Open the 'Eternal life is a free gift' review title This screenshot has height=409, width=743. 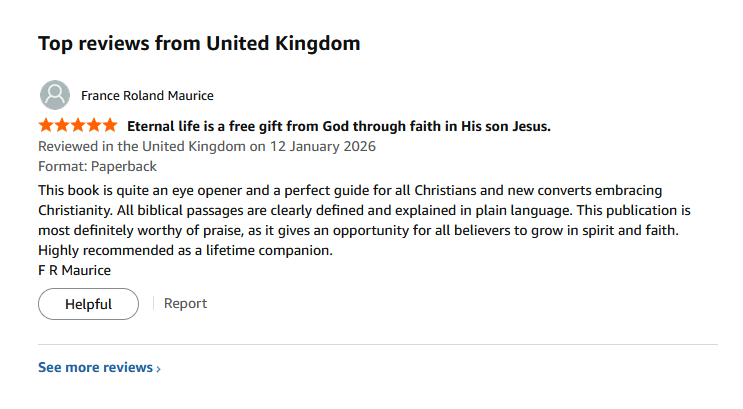point(339,126)
